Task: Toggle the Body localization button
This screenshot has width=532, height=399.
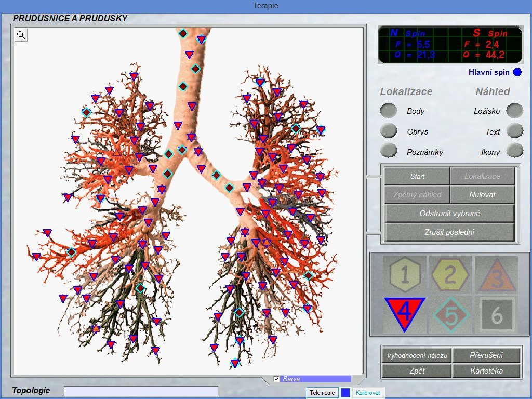Action: (x=389, y=111)
